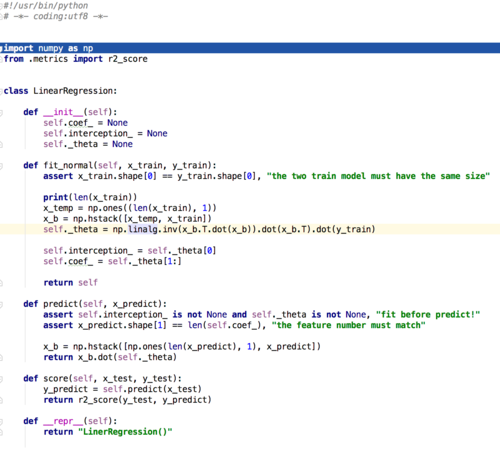The width and height of the screenshot is (500, 456).
Task: Click the 'linalg' word in the theta line
Action: click(143, 229)
